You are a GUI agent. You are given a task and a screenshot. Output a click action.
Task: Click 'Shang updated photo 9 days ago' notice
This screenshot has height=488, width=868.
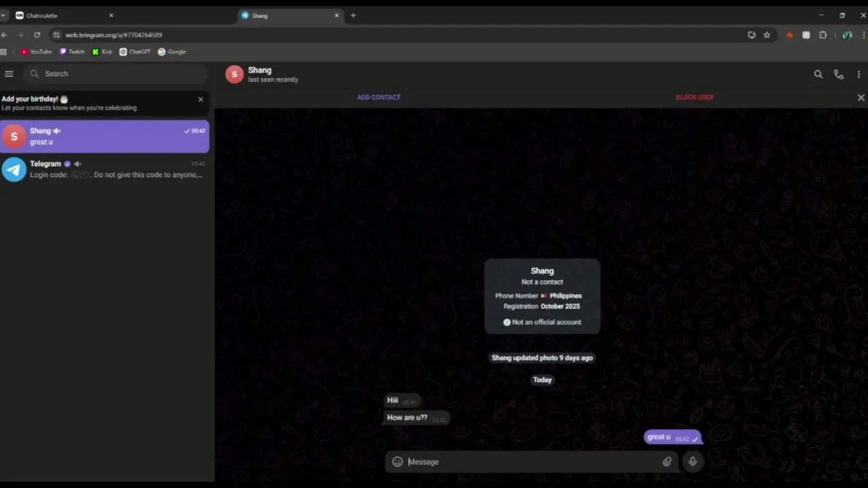coord(542,358)
